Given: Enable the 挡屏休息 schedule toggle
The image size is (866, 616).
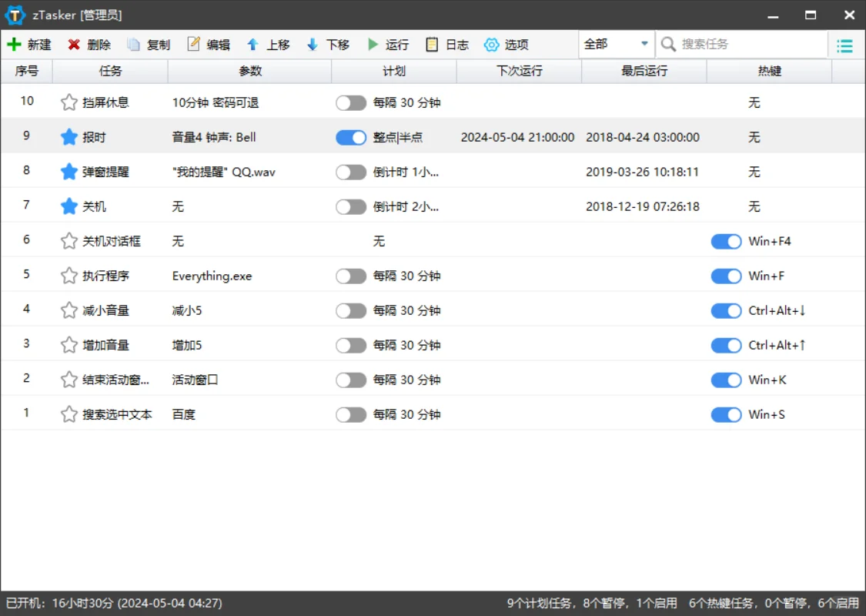Looking at the screenshot, I should 351,102.
